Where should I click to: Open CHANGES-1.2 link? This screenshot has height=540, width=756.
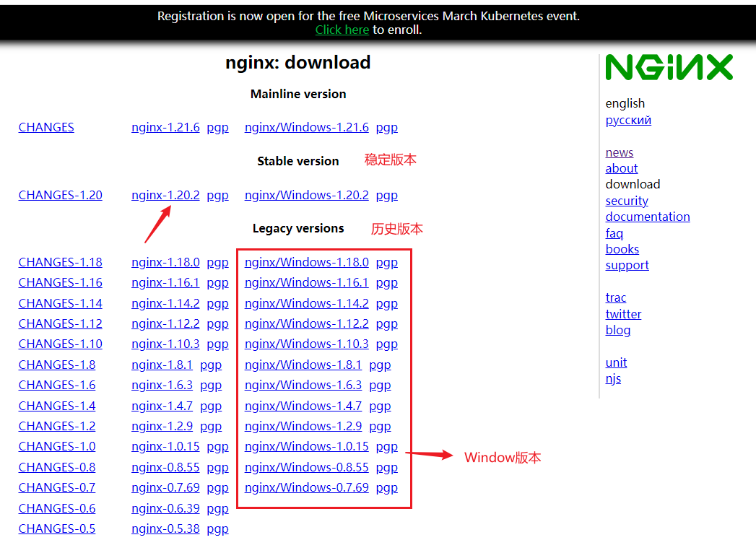point(57,426)
